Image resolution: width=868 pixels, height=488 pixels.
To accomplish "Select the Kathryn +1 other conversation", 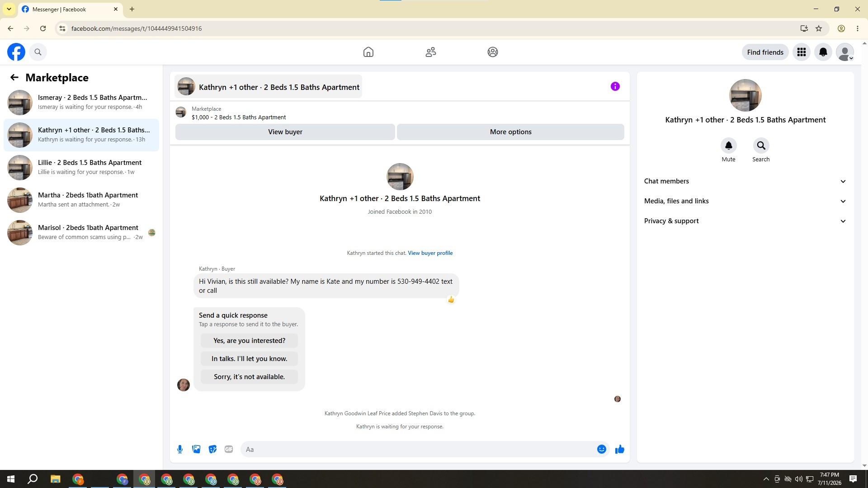I will 81,135.
